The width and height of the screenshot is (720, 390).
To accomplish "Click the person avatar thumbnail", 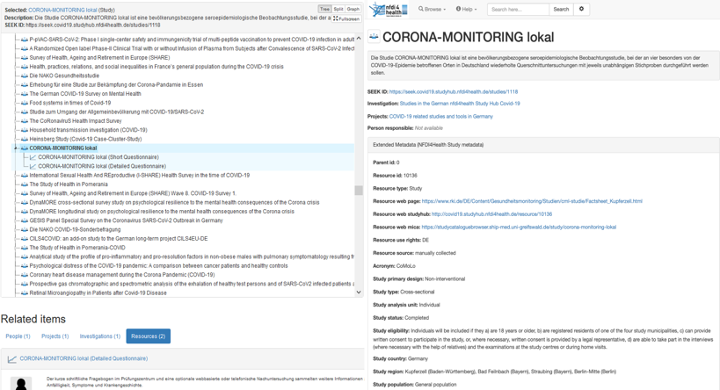I will pyautogui.click(x=21, y=384).
